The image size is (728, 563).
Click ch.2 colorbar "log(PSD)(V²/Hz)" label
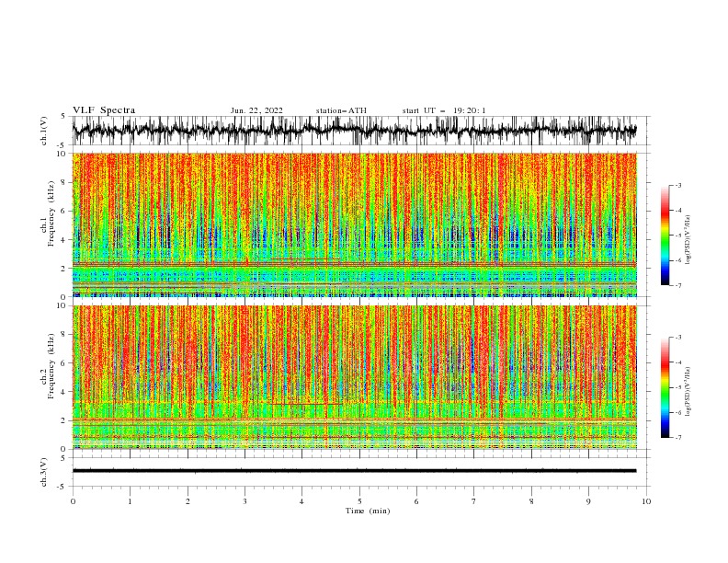pyautogui.click(x=688, y=392)
